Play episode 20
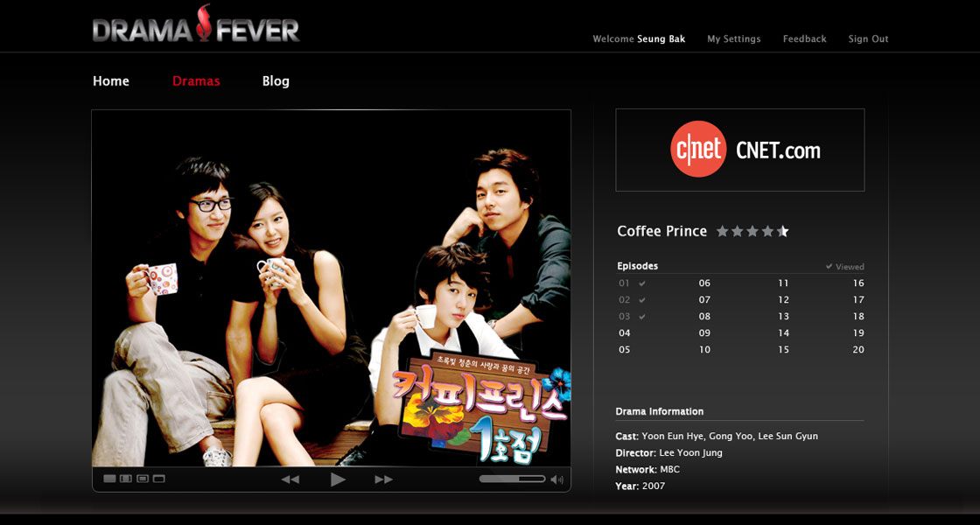 858,350
